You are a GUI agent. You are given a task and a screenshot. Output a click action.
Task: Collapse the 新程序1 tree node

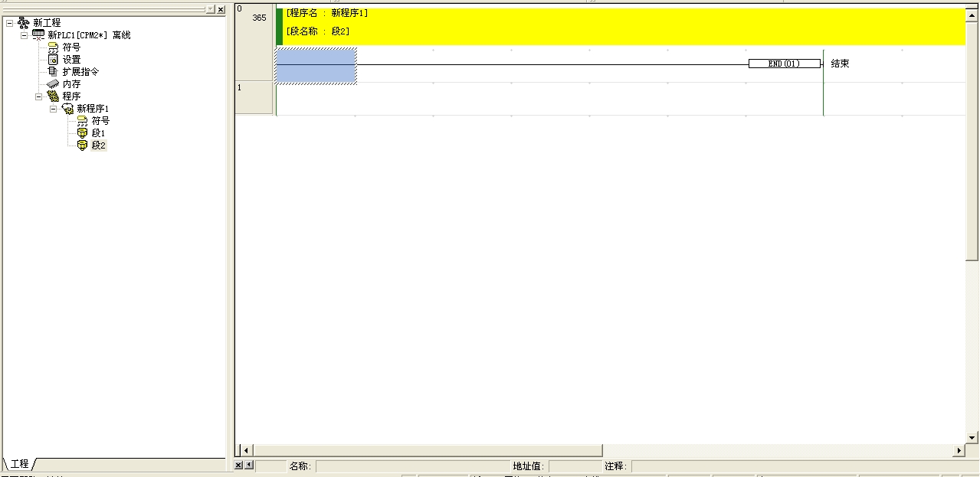point(53,109)
